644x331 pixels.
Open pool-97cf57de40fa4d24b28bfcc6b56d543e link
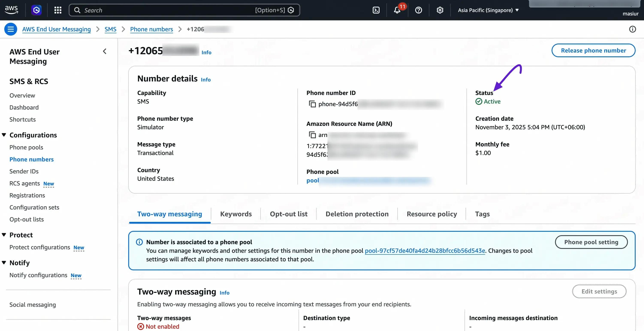(x=425, y=250)
